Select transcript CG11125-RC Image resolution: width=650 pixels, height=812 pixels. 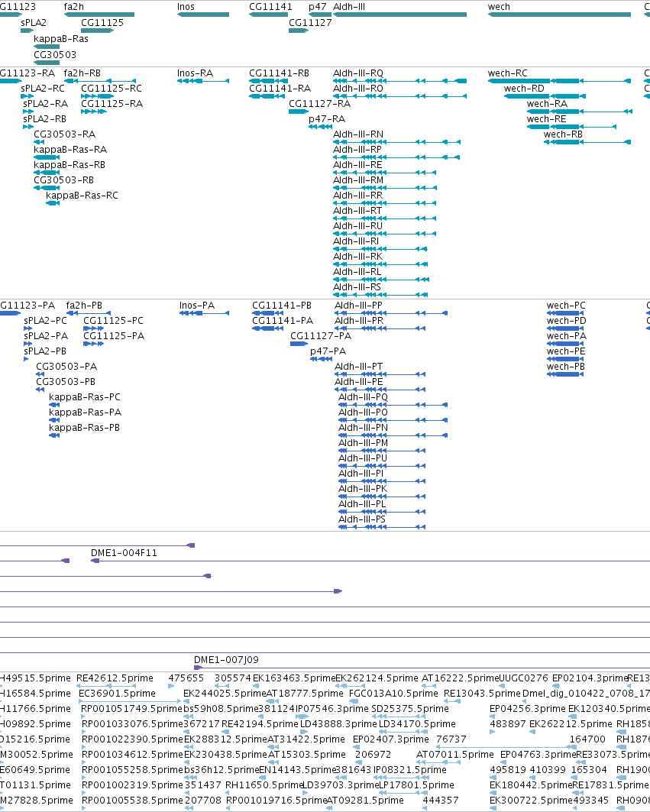click(x=112, y=89)
